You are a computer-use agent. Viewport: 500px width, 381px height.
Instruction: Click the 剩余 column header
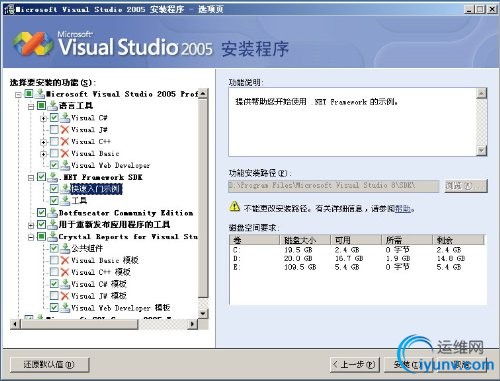[458, 240]
